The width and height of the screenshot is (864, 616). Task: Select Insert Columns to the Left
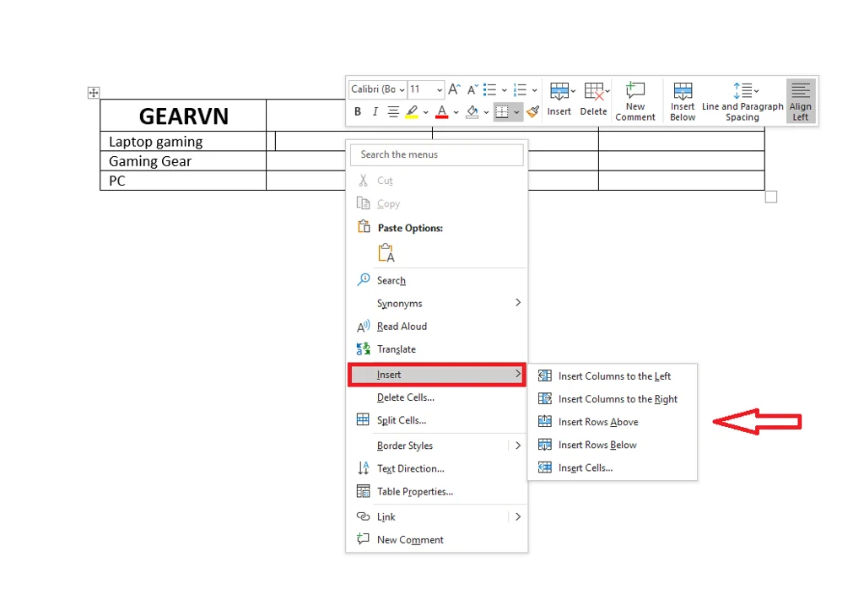(x=613, y=376)
